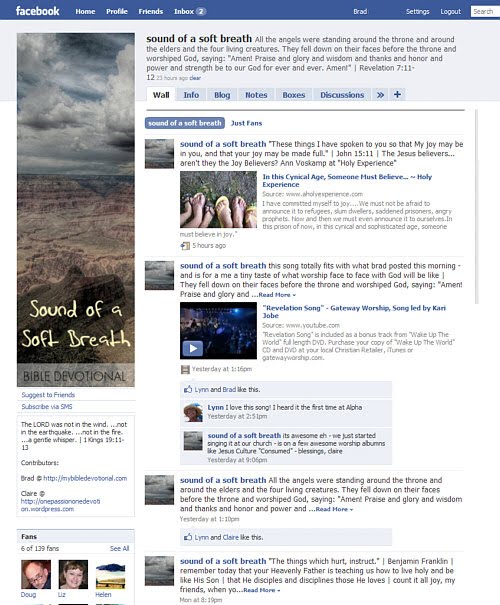Add a new tab with plus icon
The height and width of the screenshot is (605, 500).
click(397, 95)
